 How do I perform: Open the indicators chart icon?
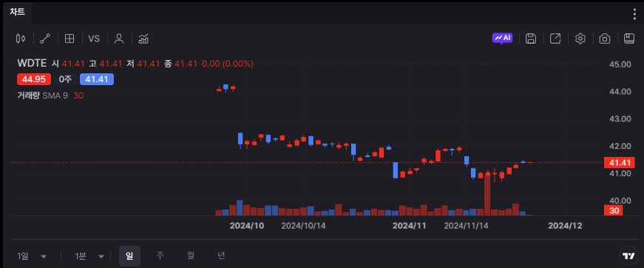point(143,38)
